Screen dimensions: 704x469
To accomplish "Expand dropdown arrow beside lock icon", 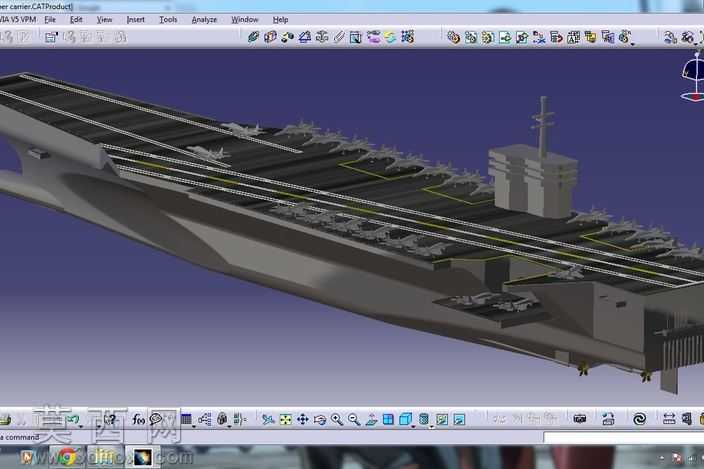I will pyautogui.click(x=230, y=425).
